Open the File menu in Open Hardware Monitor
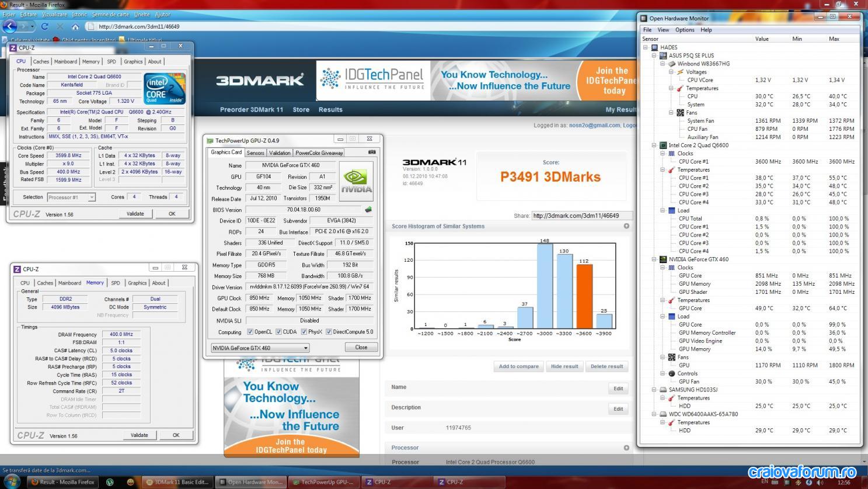The image size is (868, 489). [x=647, y=30]
